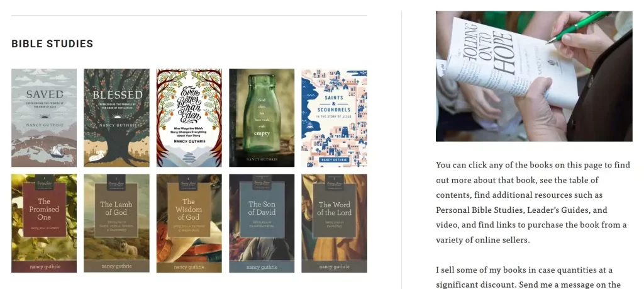The height and width of the screenshot is (289, 644).
Task: Click the Promised One red title panel
Action: click(x=45, y=210)
